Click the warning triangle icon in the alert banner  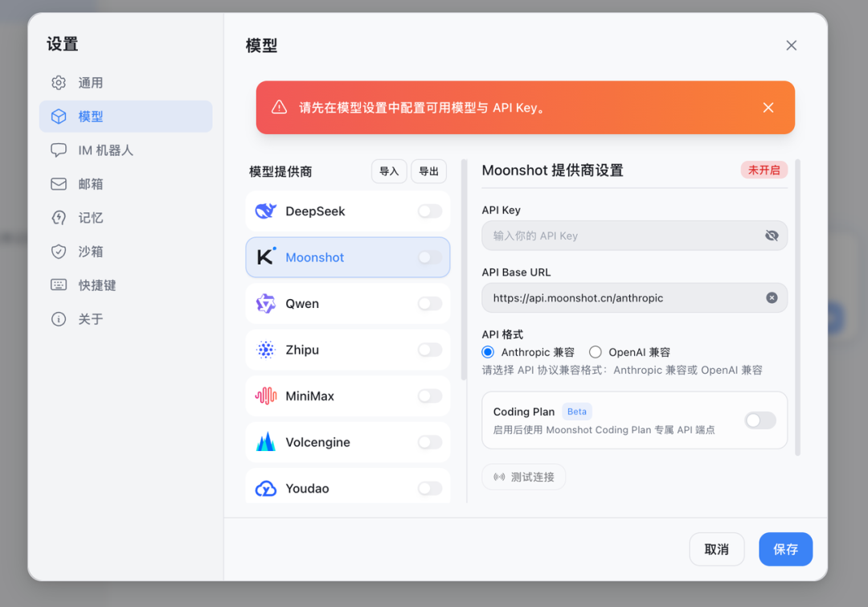point(279,107)
